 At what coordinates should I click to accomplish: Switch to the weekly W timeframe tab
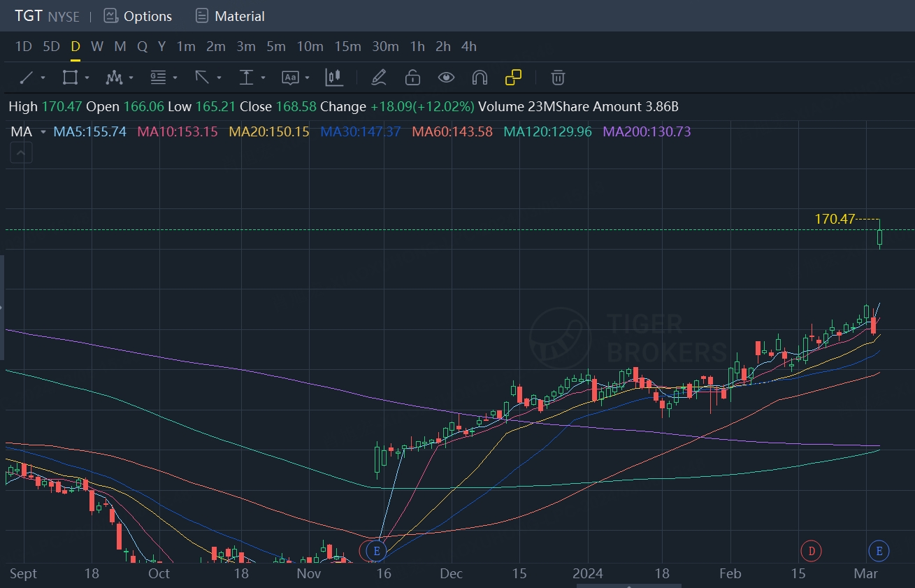[97, 46]
